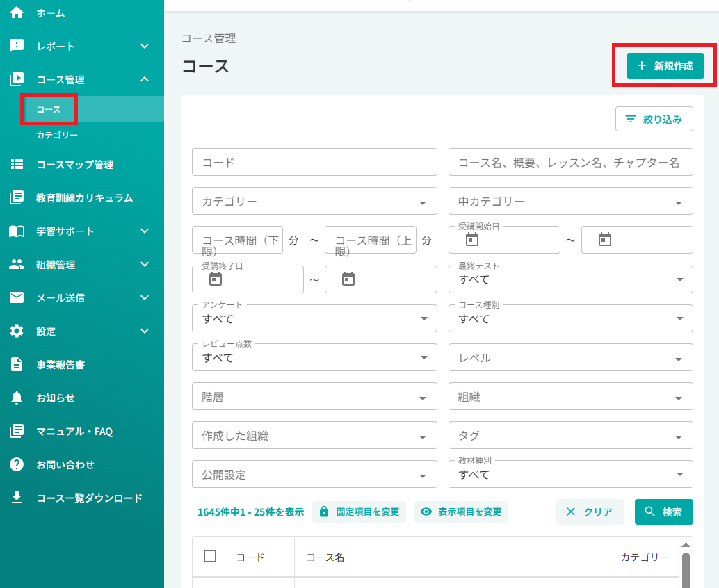Open the タグ dropdown
The width and height of the screenshot is (719, 588).
click(570, 435)
